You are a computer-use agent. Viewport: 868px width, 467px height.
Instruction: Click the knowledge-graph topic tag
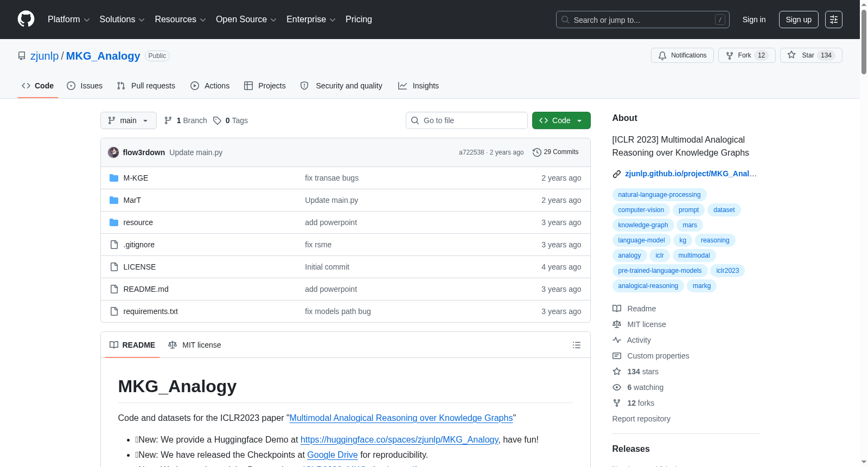[643, 225]
